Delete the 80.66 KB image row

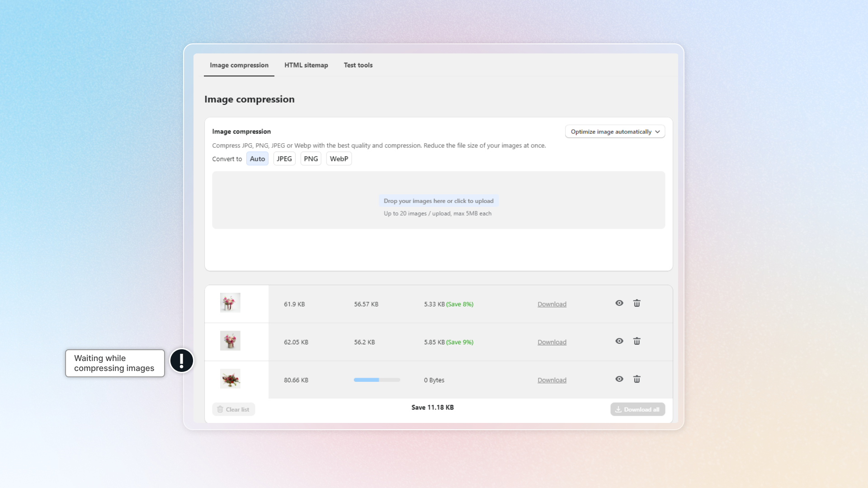637,379
